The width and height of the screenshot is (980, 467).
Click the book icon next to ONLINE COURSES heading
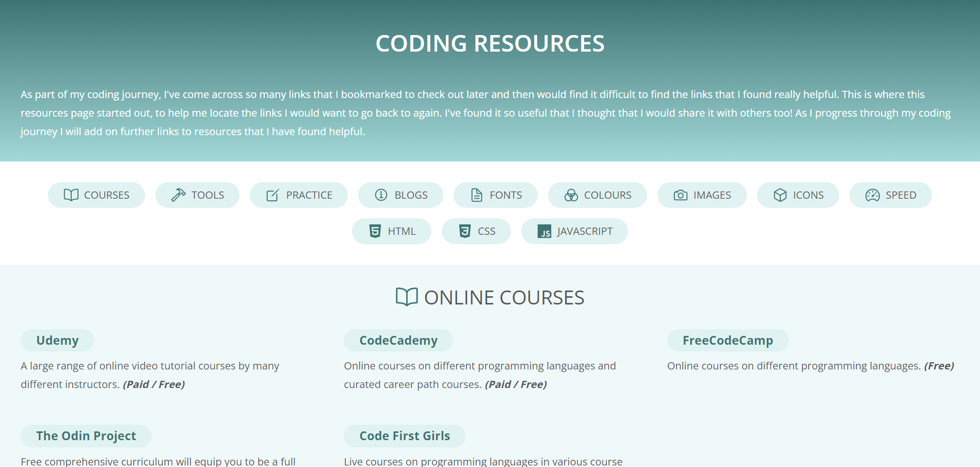(407, 297)
